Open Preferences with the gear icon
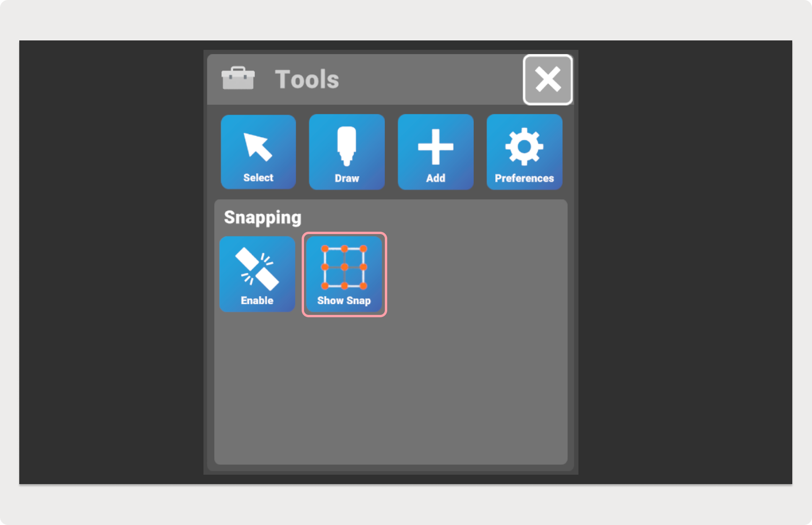Viewport: 812px width, 525px height. click(x=524, y=152)
